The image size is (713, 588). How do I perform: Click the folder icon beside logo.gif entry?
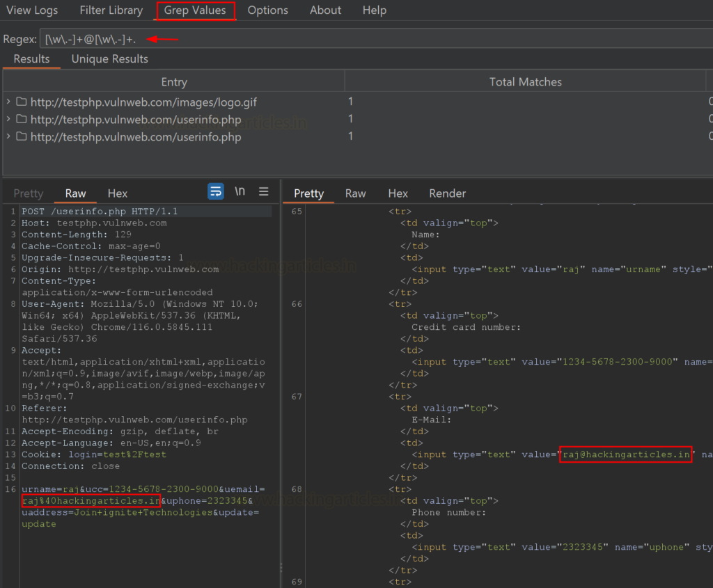click(x=21, y=100)
